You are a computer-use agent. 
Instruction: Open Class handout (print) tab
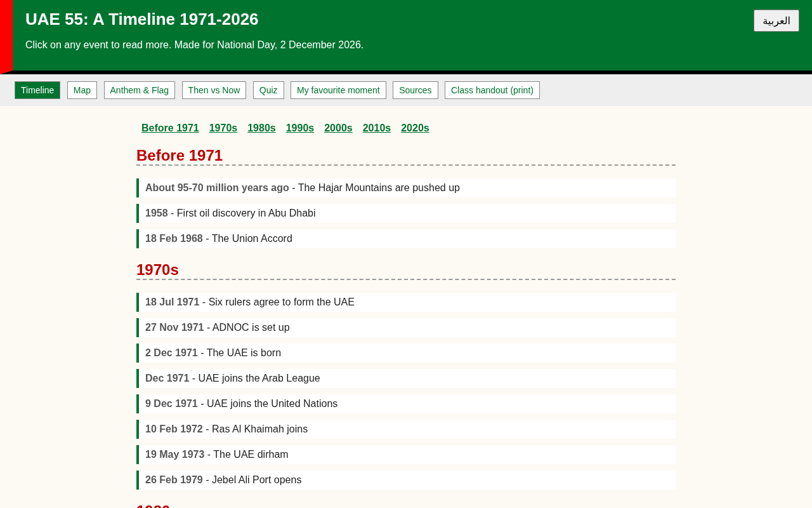pyautogui.click(x=492, y=90)
